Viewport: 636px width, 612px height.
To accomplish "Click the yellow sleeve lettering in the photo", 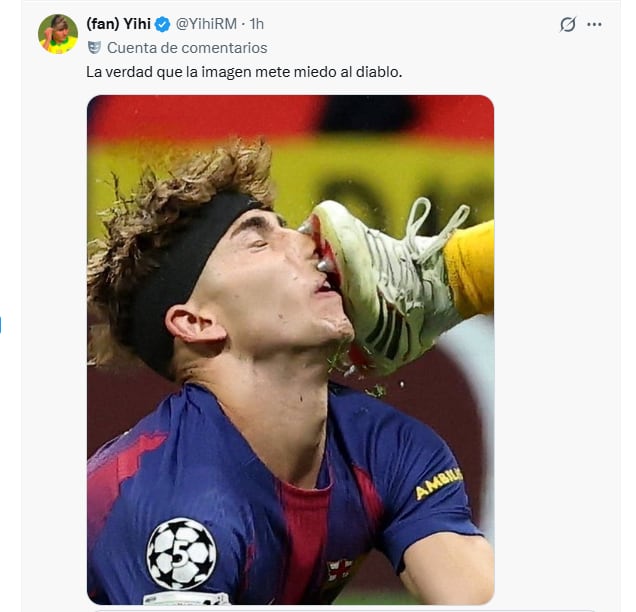I will pos(438,484).
